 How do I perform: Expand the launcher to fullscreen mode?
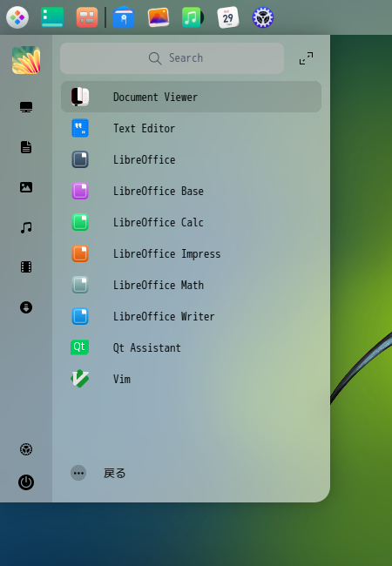[306, 58]
